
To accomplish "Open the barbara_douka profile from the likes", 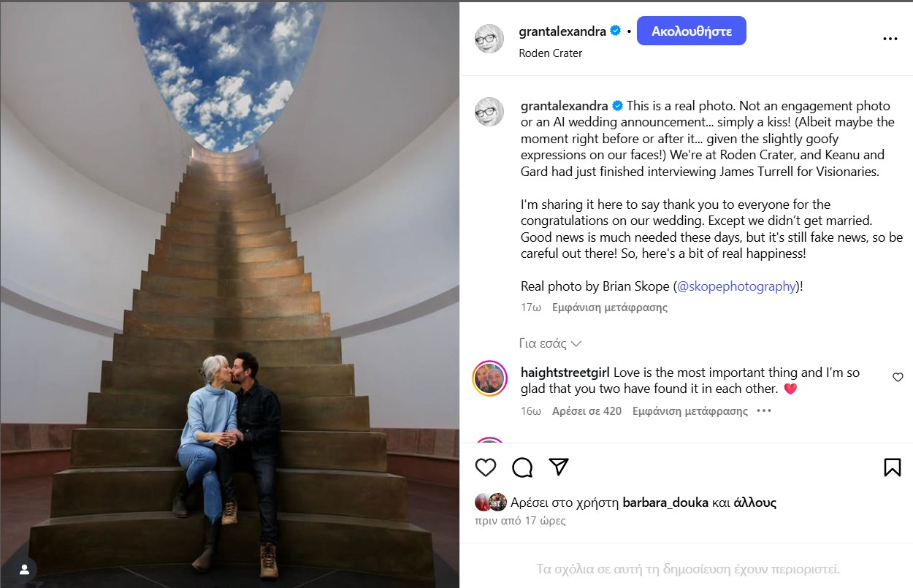I will [x=665, y=503].
